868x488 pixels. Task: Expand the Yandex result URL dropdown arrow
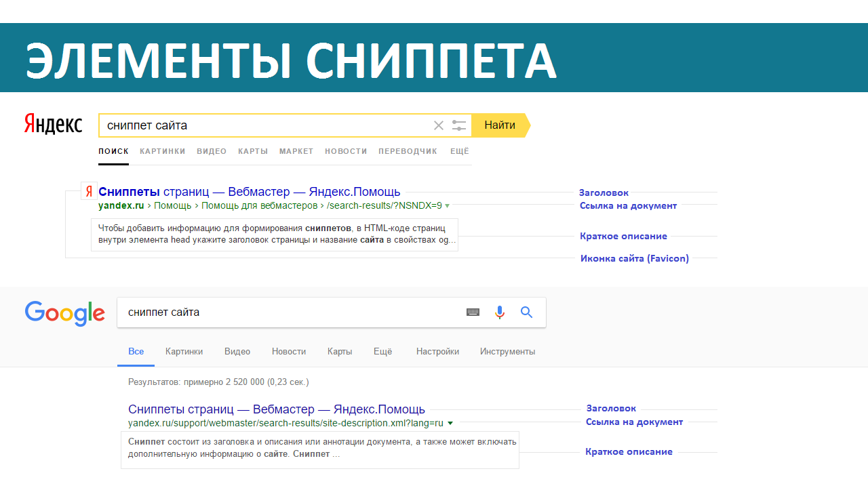(447, 205)
